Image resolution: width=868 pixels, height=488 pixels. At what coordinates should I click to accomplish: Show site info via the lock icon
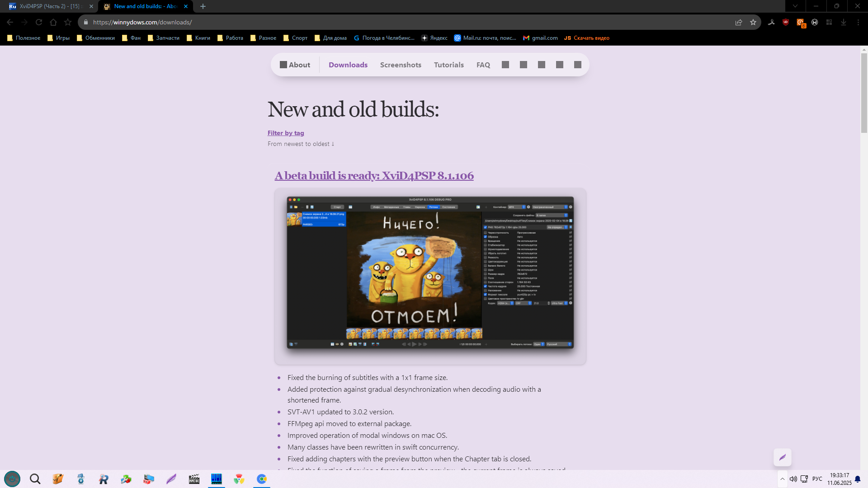pyautogui.click(x=86, y=22)
